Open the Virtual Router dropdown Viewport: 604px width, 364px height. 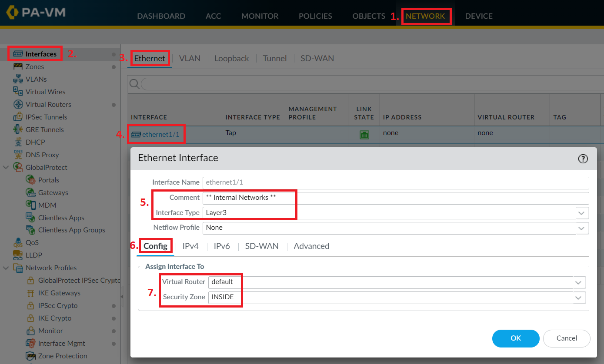(x=578, y=282)
